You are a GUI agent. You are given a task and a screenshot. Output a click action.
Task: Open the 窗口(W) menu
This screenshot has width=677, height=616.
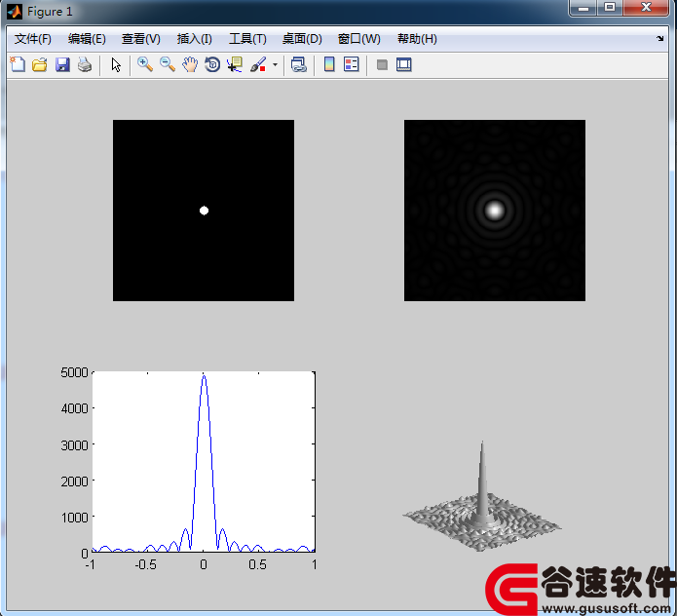pyautogui.click(x=358, y=39)
